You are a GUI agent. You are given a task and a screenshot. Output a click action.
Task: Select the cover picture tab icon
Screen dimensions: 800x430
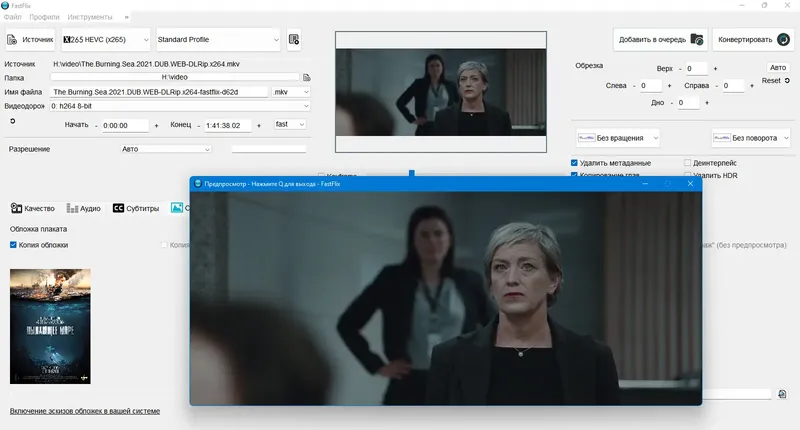pyautogui.click(x=177, y=208)
